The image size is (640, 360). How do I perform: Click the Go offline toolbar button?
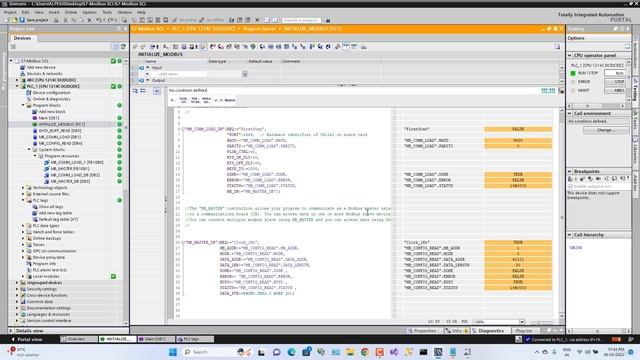pos(211,20)
